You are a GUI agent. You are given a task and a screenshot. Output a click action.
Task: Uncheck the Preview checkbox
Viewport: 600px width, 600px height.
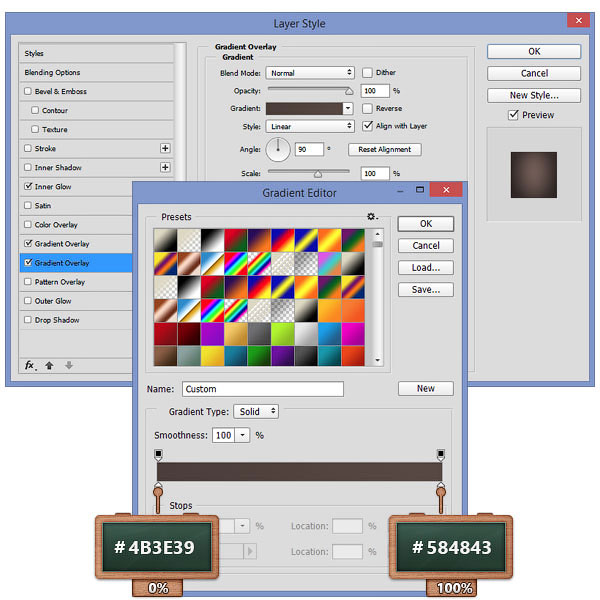coord(513,115)
